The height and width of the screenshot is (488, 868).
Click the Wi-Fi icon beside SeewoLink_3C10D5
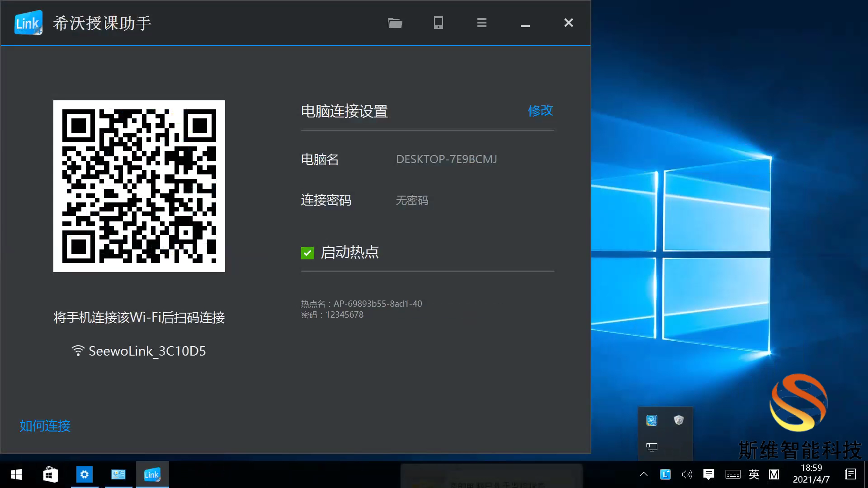tap(78, 351)
